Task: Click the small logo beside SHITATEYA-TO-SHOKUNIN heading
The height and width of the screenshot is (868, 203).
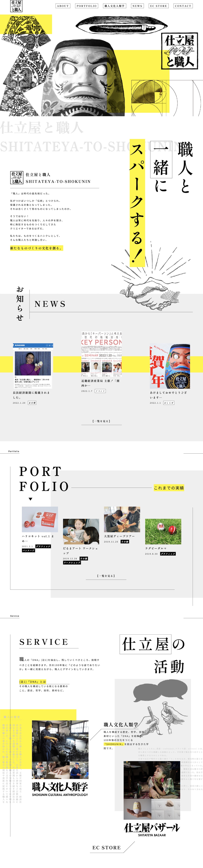Action: pos(17,177)
